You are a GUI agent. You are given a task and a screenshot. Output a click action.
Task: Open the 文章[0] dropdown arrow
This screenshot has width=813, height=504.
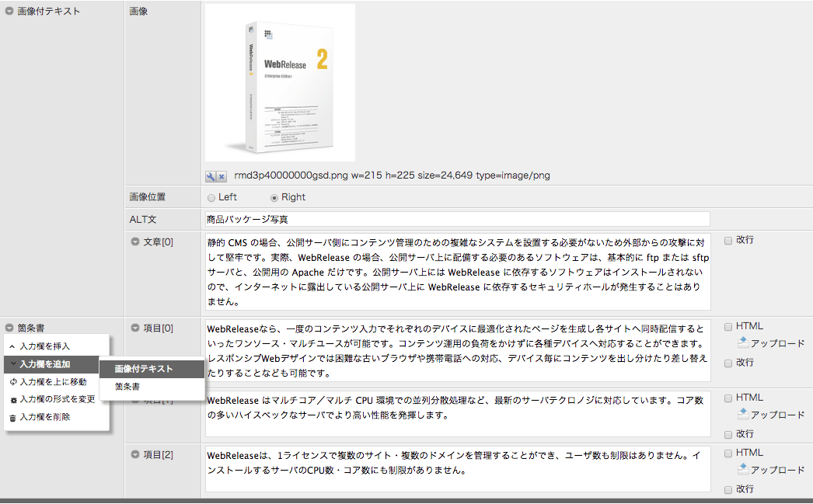135,242
